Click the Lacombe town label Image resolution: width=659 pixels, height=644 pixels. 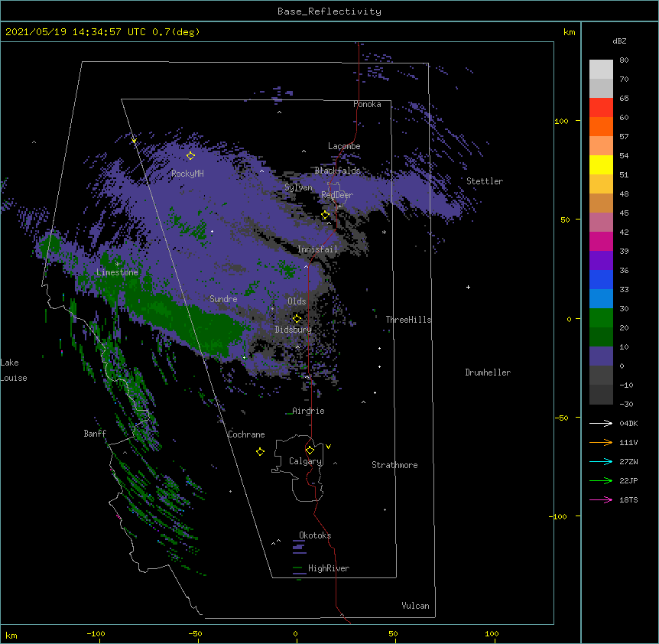click(x=344, y=146)
